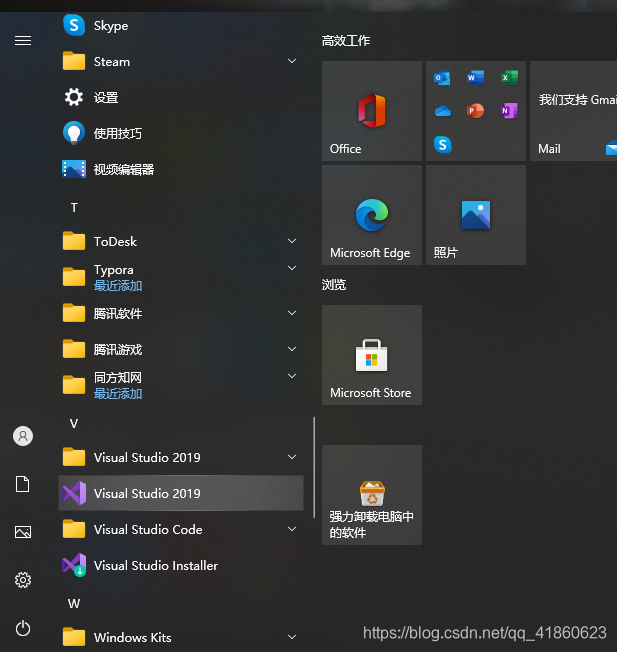The height and width of the screenshot is (652, 617).
Task: Open OneNote in the Office group tile
Action: (509, 111)
